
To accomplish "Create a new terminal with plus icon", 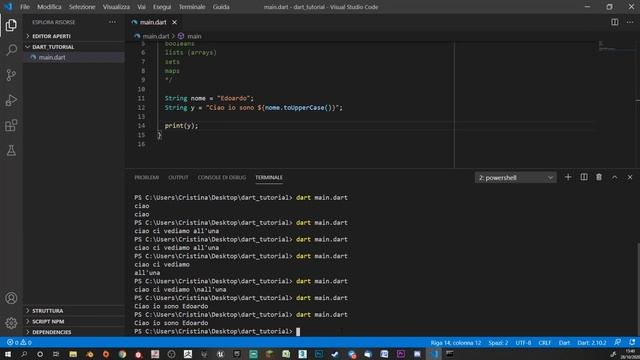I will point(568,177).
